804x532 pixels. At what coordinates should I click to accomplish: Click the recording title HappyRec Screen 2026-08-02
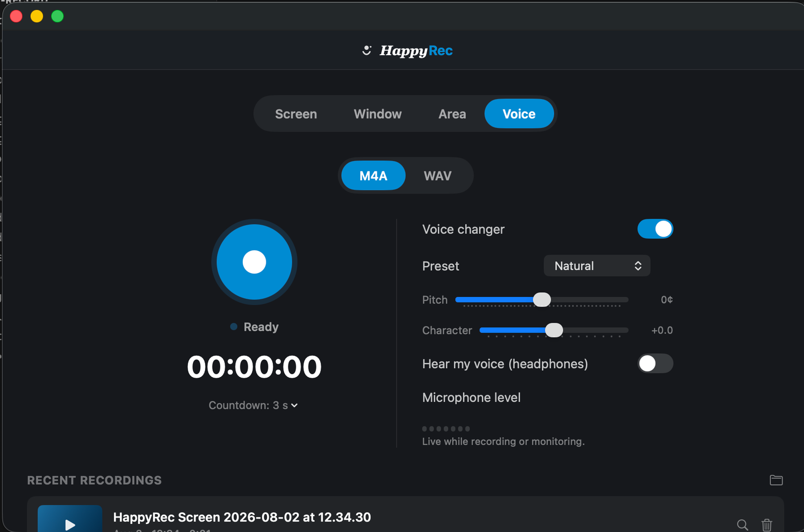[242, 517]
